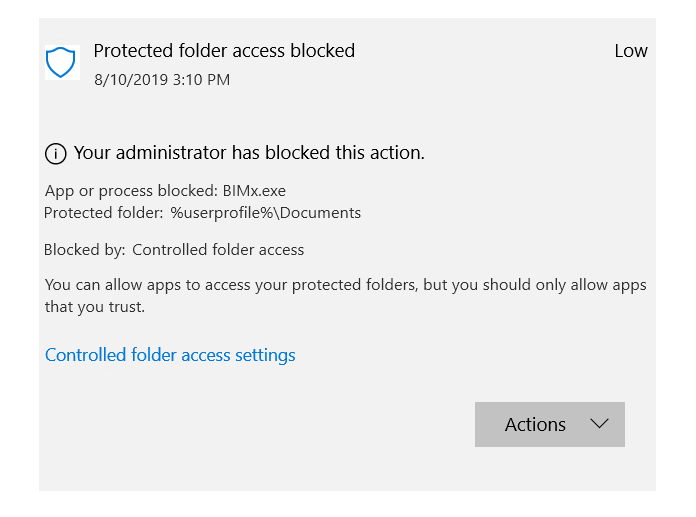Click the info circle icon beside administrator message
The height and width of the screenshot is (517, 696).
[x=56, y=154]
